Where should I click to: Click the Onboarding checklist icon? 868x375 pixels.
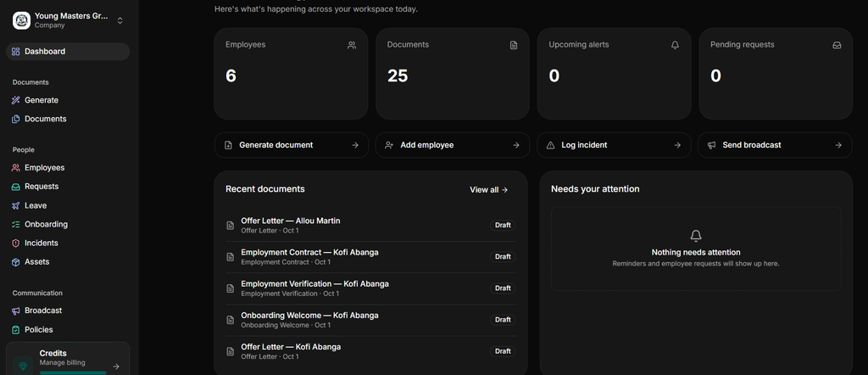point(15,224)
